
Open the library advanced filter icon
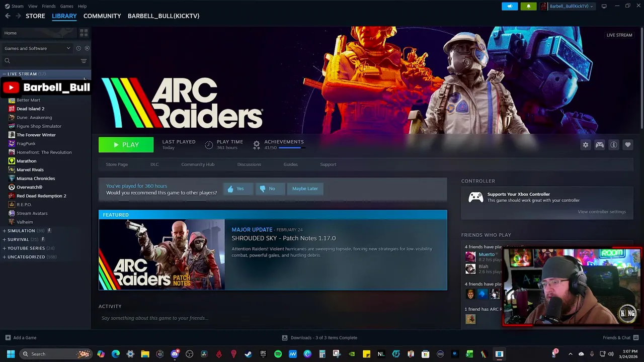coord(84,61)
